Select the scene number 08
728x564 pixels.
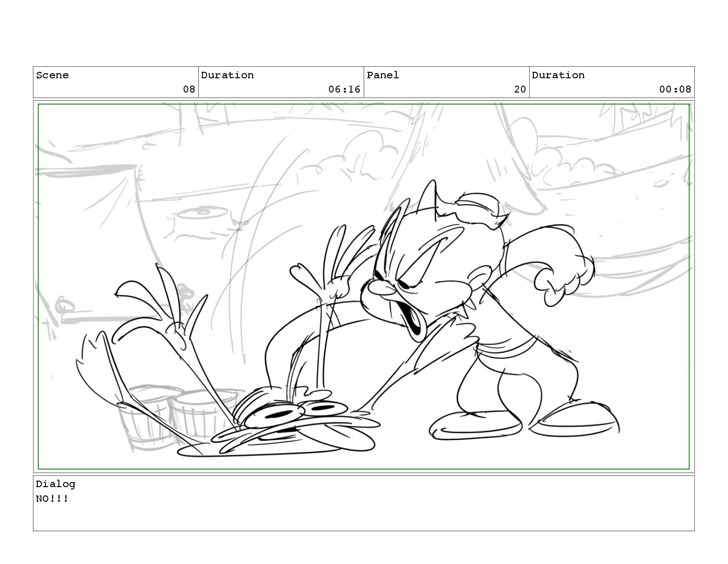[189, 89]
